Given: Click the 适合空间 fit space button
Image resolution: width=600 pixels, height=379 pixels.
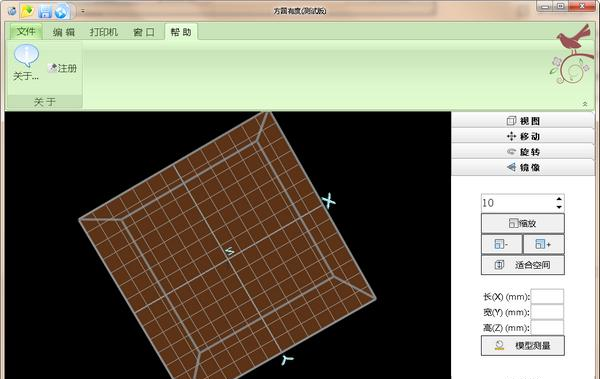Looking at the screenshot, I should pos(523,265).
